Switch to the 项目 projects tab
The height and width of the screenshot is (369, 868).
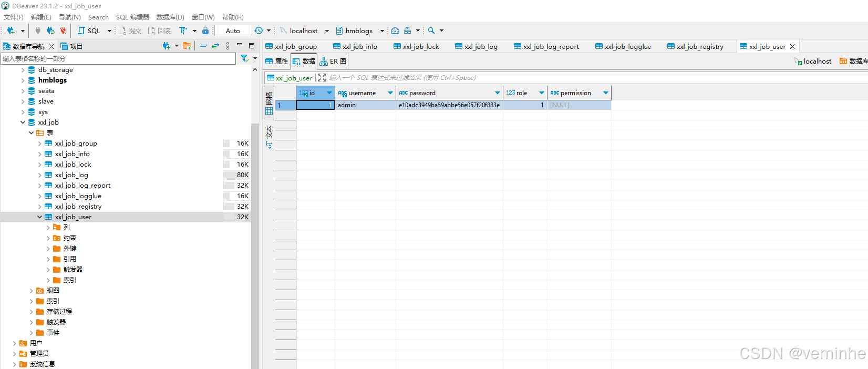(71, 46)
